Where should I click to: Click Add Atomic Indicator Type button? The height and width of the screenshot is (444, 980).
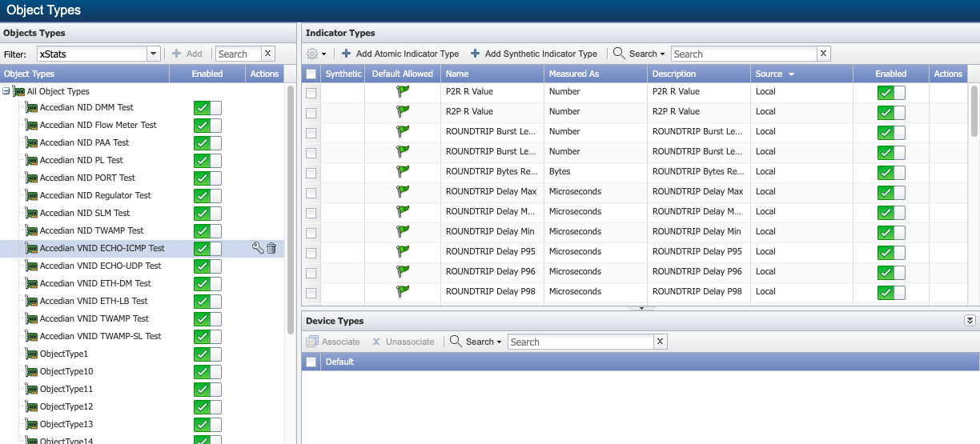pos(400,54)
